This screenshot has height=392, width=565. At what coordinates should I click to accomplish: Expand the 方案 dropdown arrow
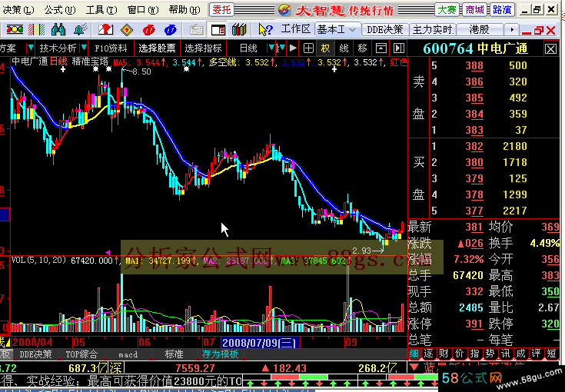pyautogui.click(x=31, y=48)
